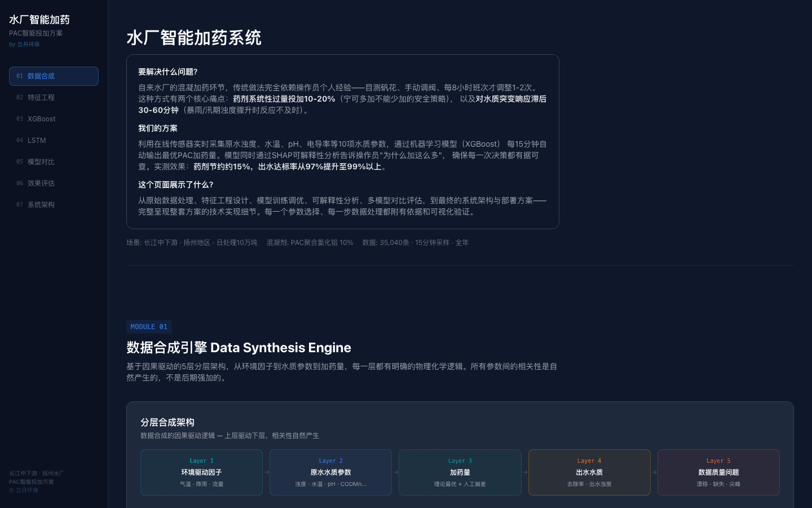Select the Layer 4 出水水质 card

tap(589, 472)
